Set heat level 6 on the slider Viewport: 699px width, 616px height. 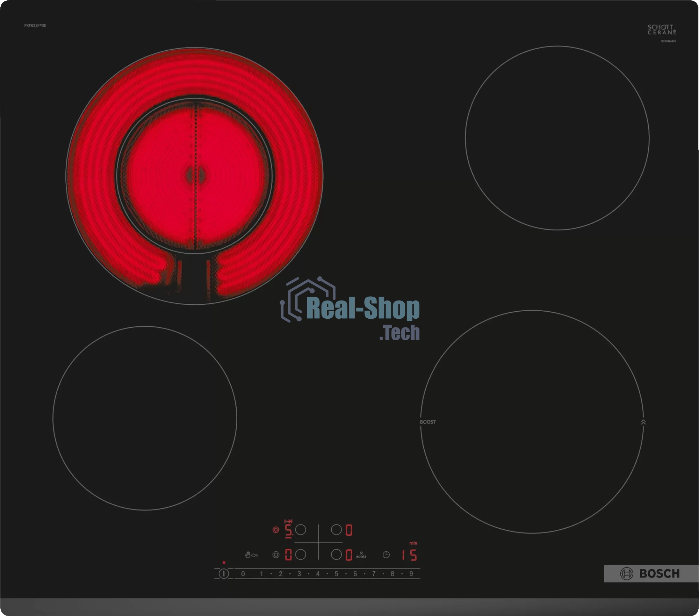click(x=355, y=574)
